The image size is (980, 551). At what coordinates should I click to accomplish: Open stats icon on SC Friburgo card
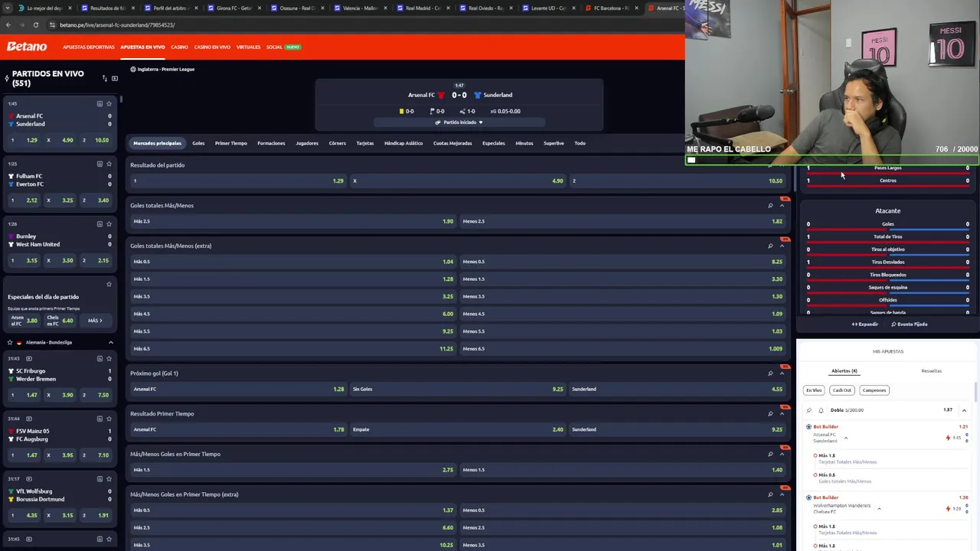coord(100,358)
